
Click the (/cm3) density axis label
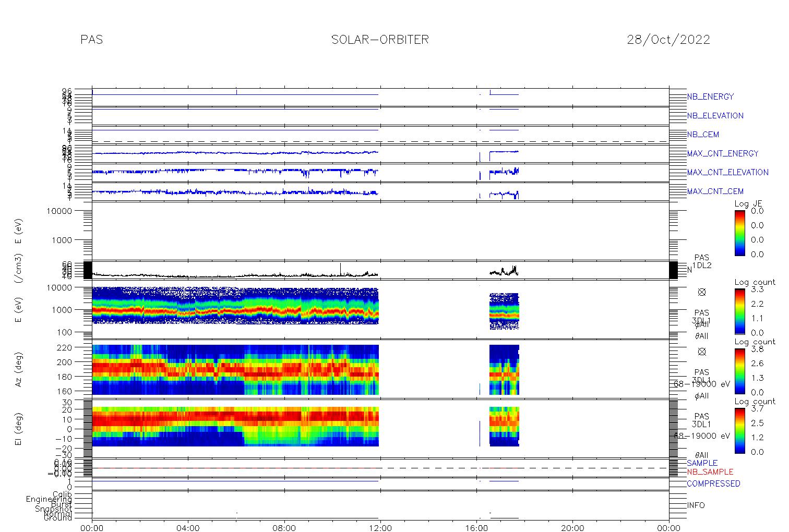(18, 269)
